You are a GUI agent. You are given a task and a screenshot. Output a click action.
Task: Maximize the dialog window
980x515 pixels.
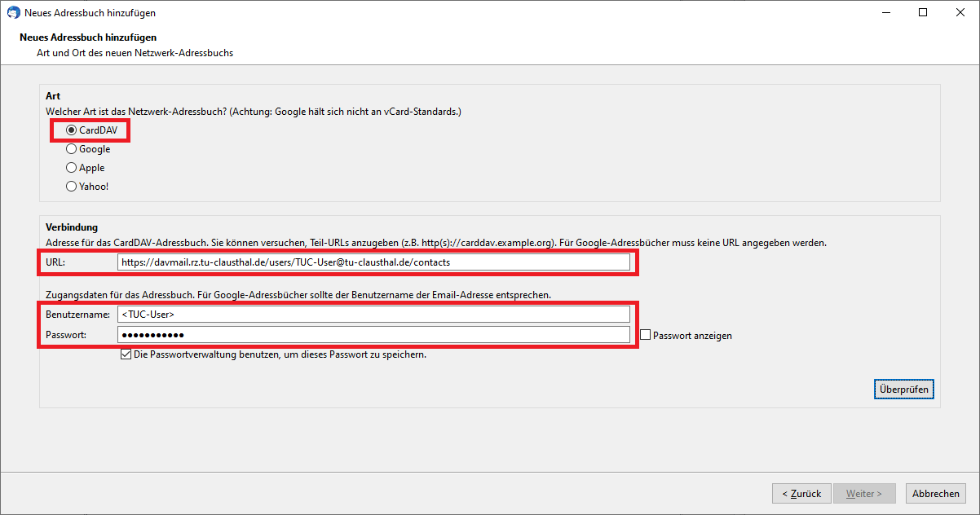coord(923,13)
